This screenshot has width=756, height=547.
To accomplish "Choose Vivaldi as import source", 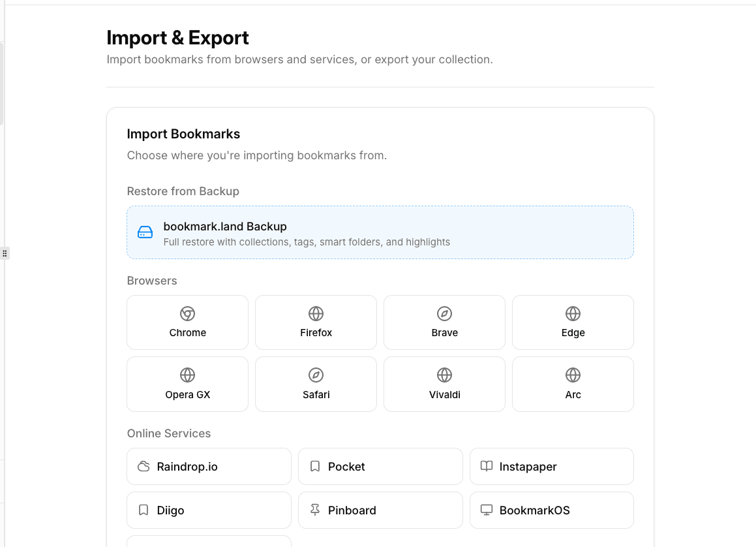I will coord(445,384).
